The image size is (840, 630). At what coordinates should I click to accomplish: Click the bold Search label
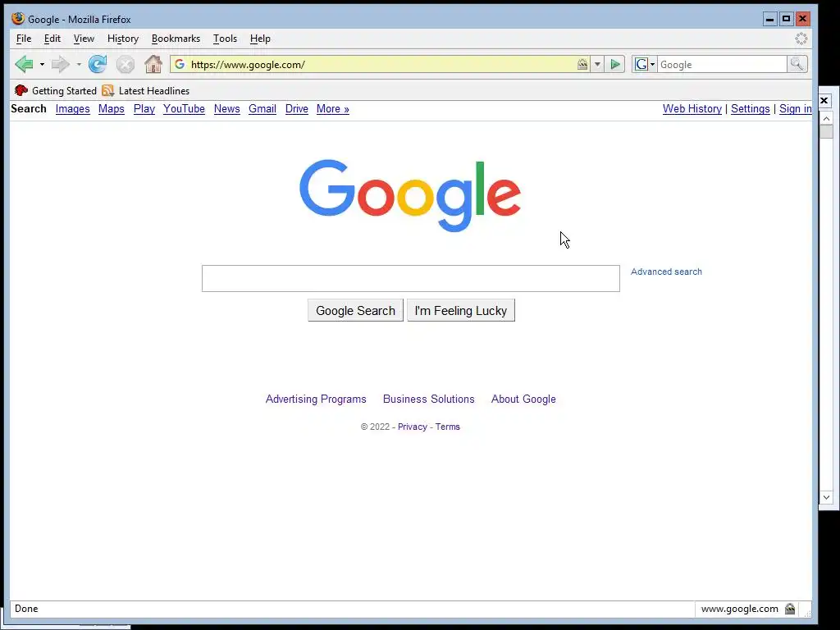click(x=29, y=109)
